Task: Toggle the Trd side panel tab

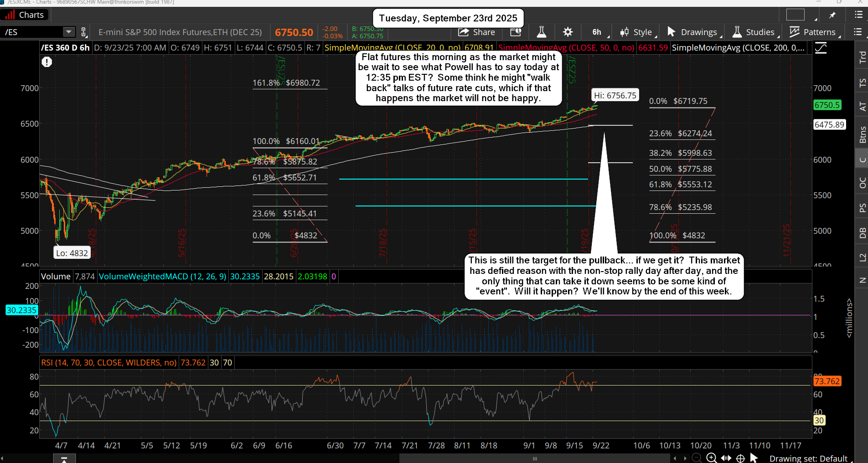Action: coord(862,57)
